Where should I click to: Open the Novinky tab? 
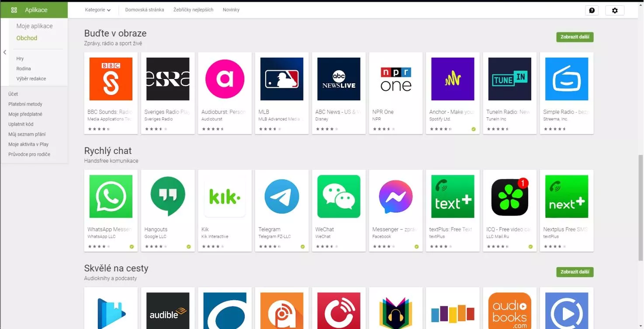pyautogui.click(x=231, y=10)
